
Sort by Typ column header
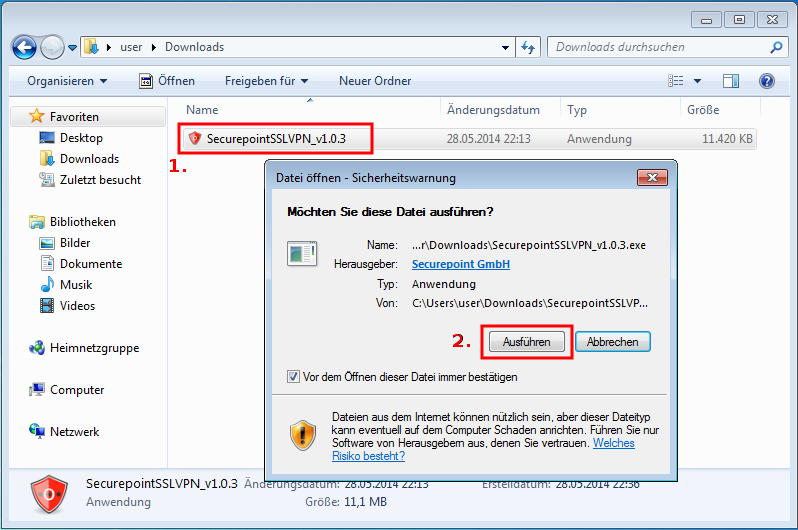577,110
